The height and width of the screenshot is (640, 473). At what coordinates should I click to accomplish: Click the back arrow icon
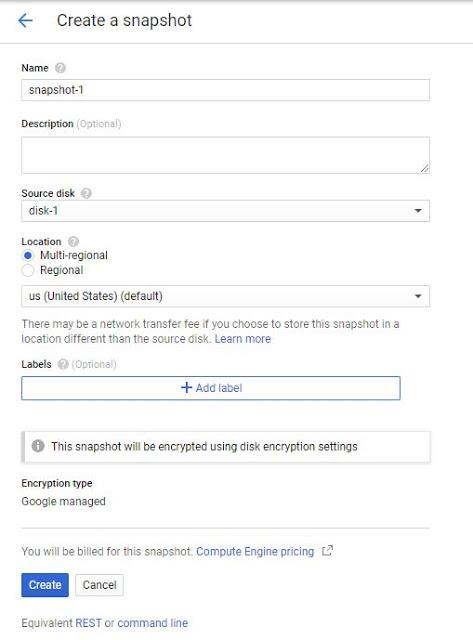(x=25, y=20)
